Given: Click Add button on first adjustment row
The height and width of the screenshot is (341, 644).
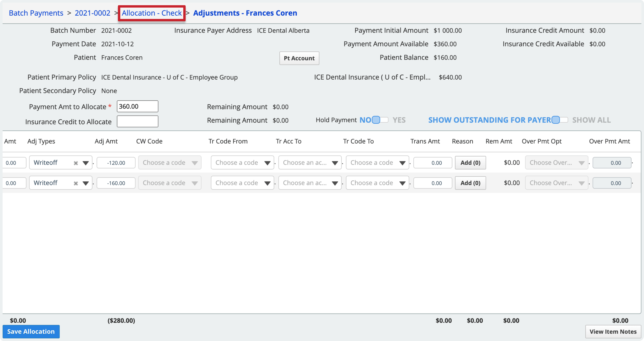Looking at the screenshot, I should click(470, 162).
